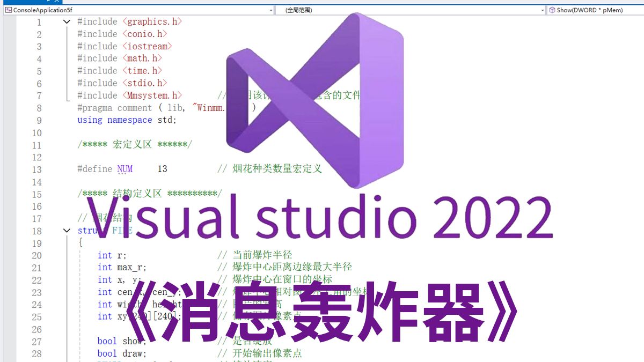644x362 pixels.
Task: Click line number 1 in the gutter
Action: tap(39, 23)
